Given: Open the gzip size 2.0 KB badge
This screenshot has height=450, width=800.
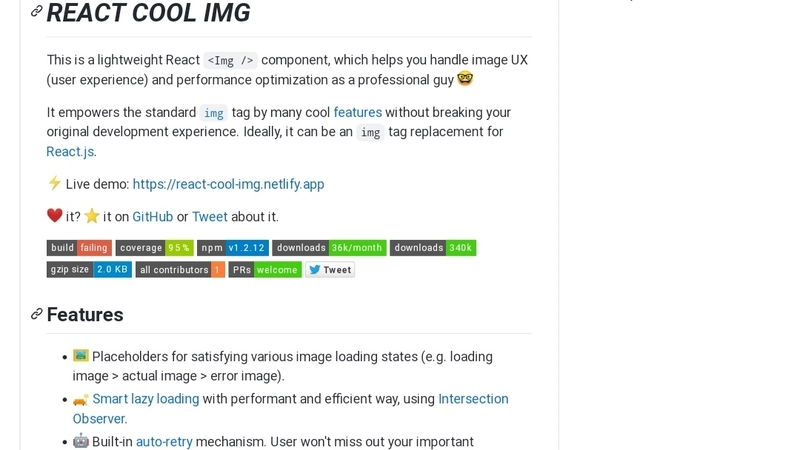Looking at the screenshot, I should [89, 269].
